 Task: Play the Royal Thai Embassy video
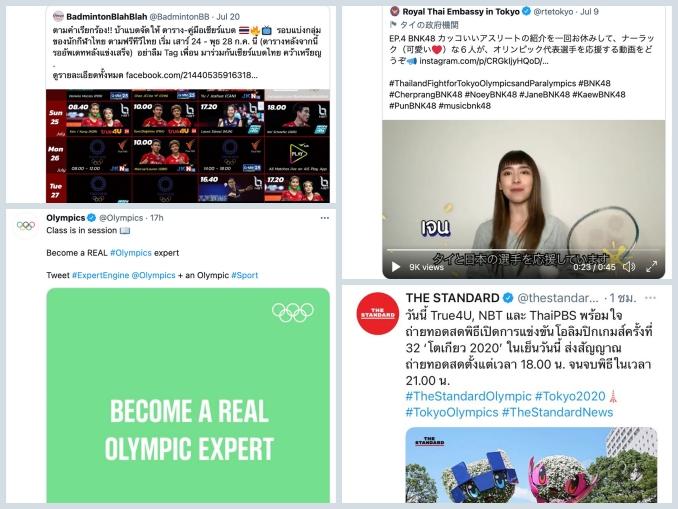click(396, 267)
